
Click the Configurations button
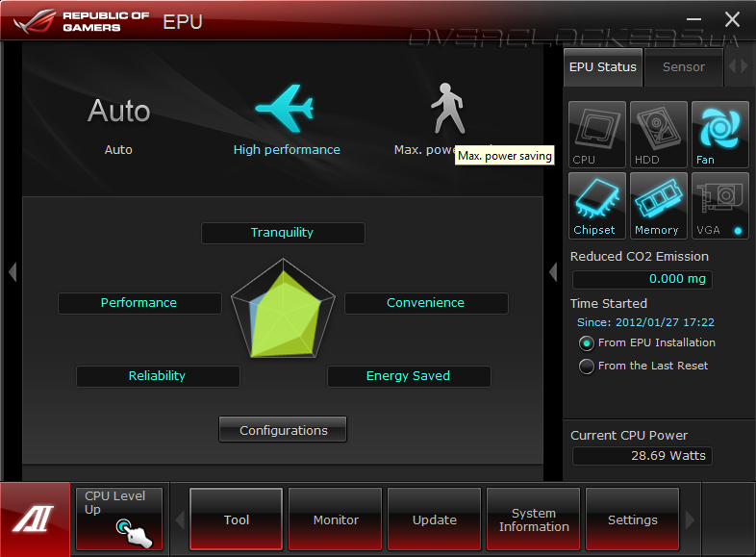pos(283,430)
